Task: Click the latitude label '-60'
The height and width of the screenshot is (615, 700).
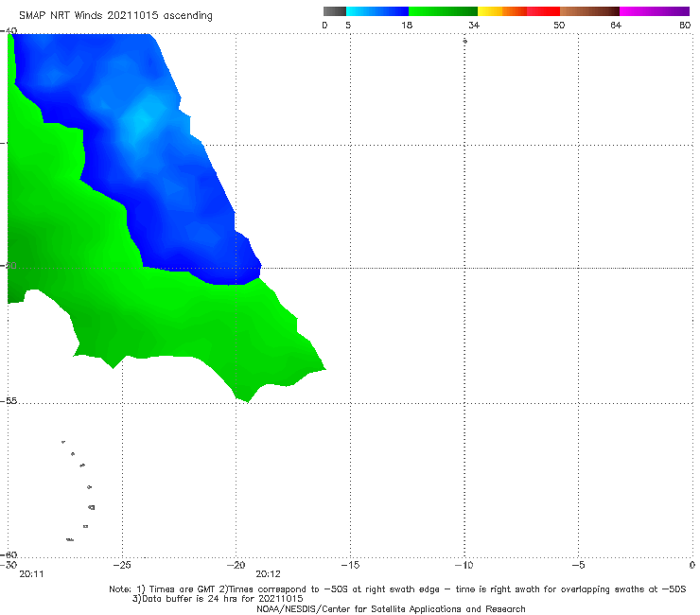Action: point(9,554)
